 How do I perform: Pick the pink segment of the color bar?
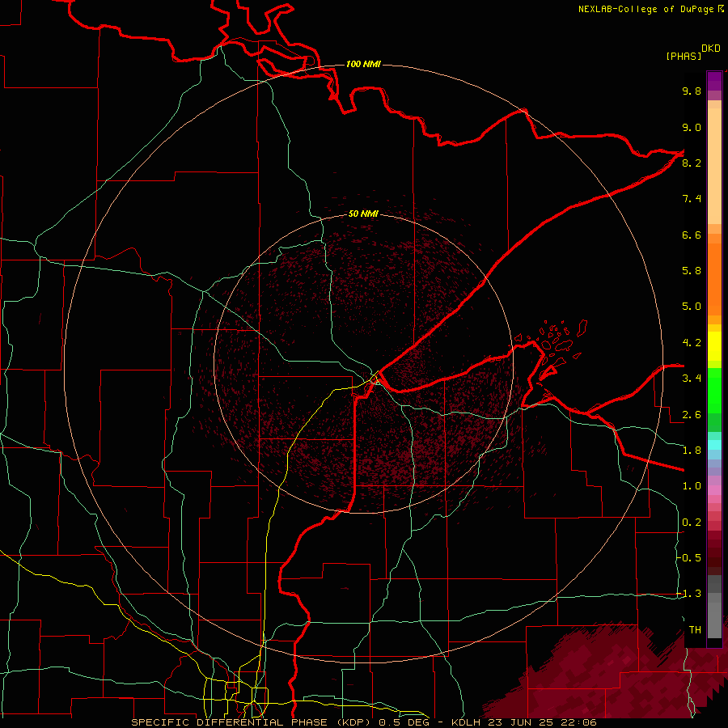(714, 490)
